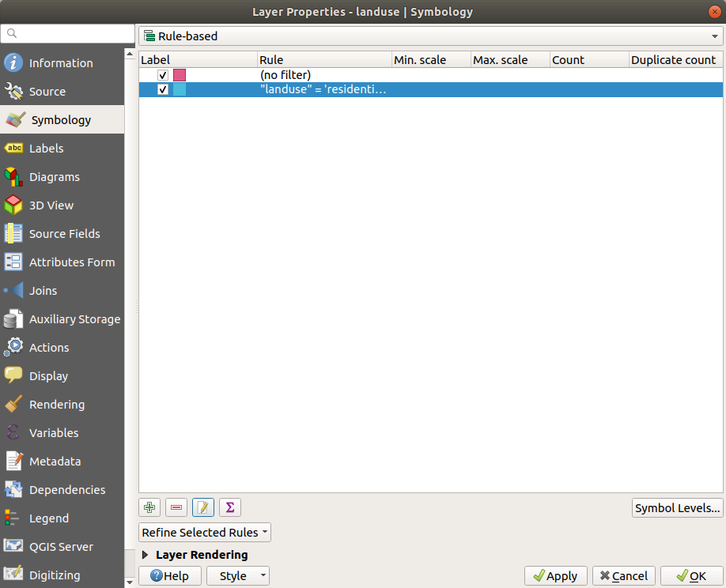Viewport: 726px width, 588px height.
Task: Open the Style dropdown menu
Action: [238, 576]
